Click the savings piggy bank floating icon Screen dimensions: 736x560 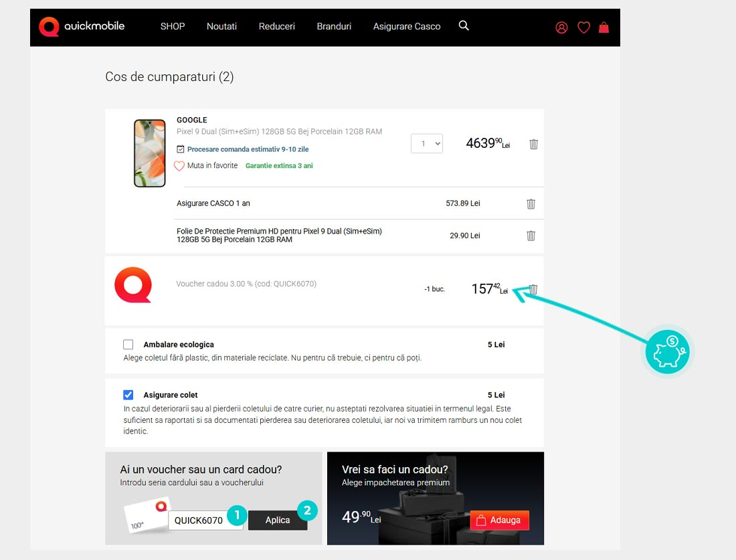tap(667, 351)
